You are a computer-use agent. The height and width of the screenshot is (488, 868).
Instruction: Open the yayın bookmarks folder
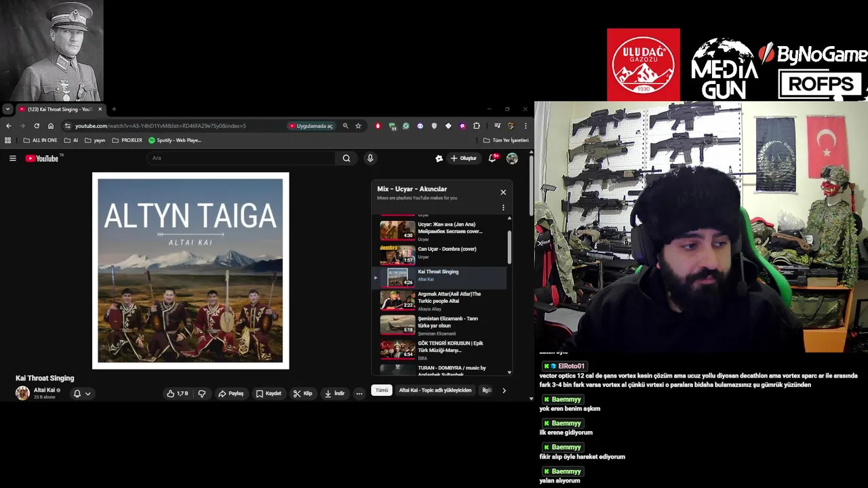[95, 140]
